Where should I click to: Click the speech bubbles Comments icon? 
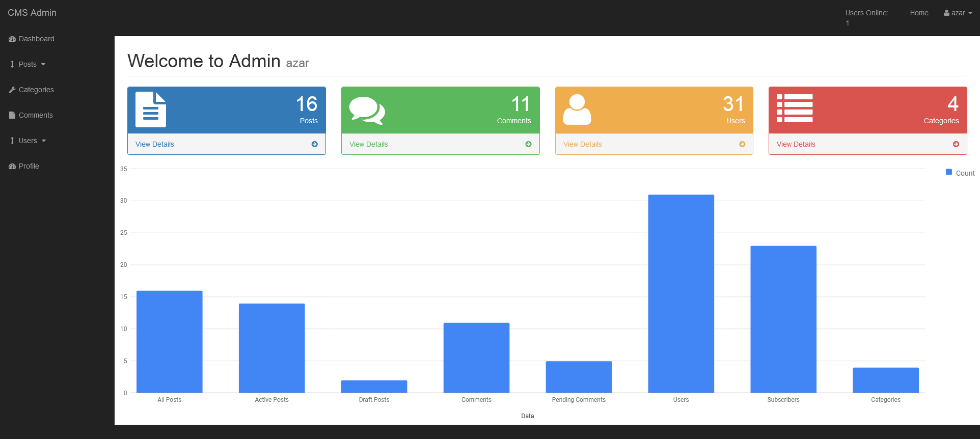pyautogui.click(x=367, y=110)
